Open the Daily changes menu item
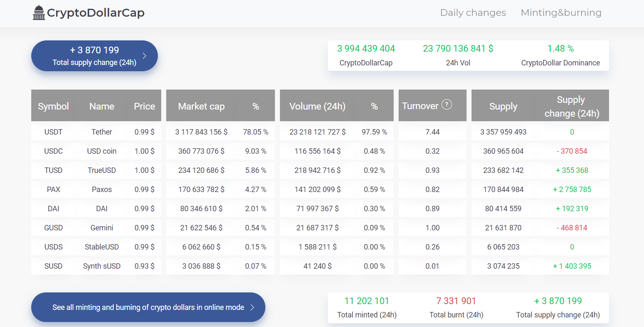644x327 pixels. tap(473, 12)
